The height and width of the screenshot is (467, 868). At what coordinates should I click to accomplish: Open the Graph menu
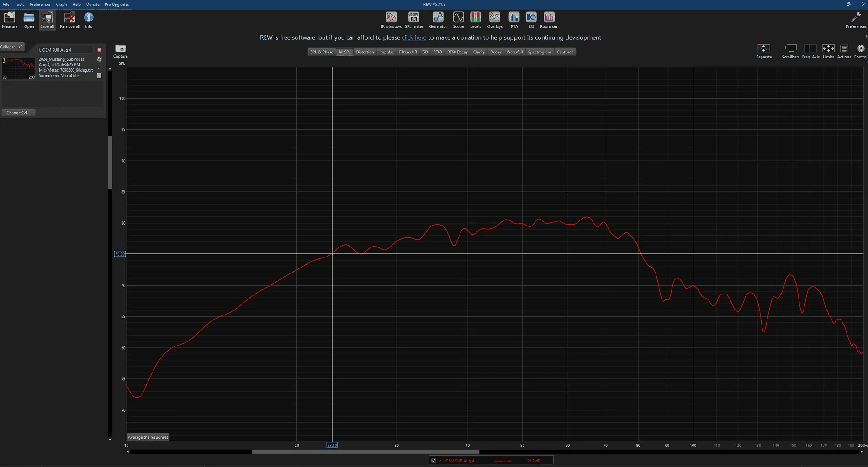61,4
